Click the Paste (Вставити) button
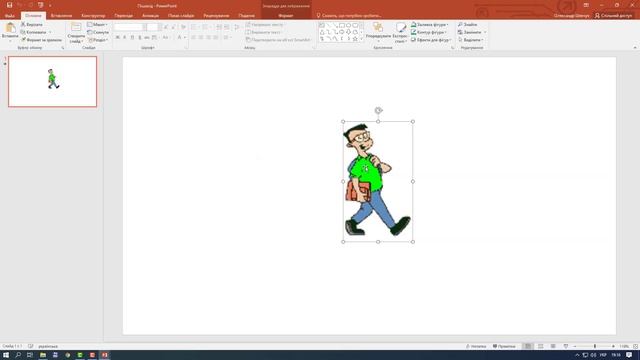The width and height of the screenshot is (640, 360). [10, 32]
